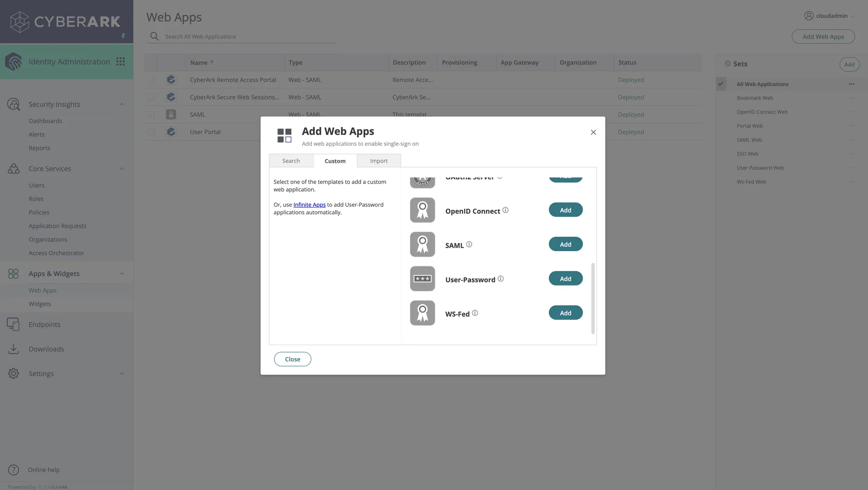Dismiss the dialog with the X button
The image size is (868, 490).
coord(593,132)
